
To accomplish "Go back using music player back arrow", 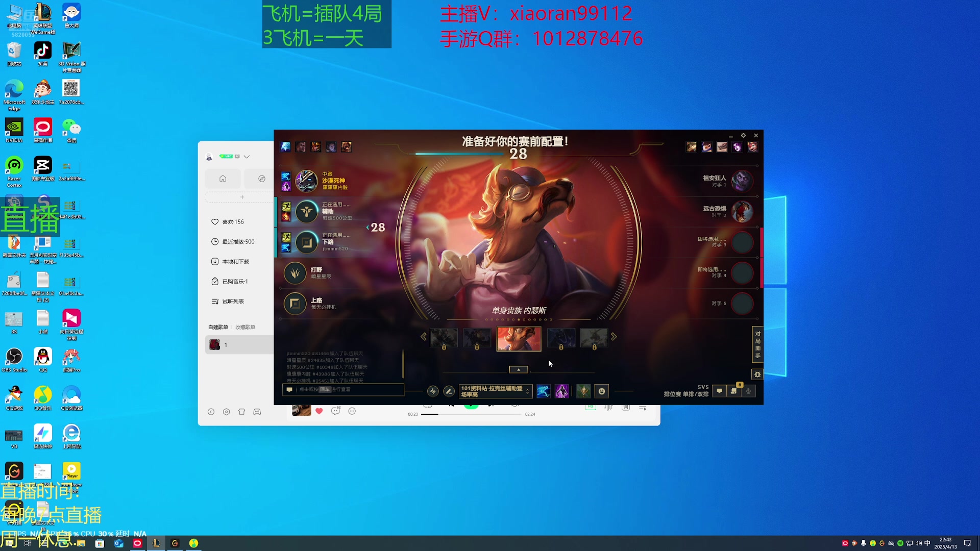I will coord(211,412).
